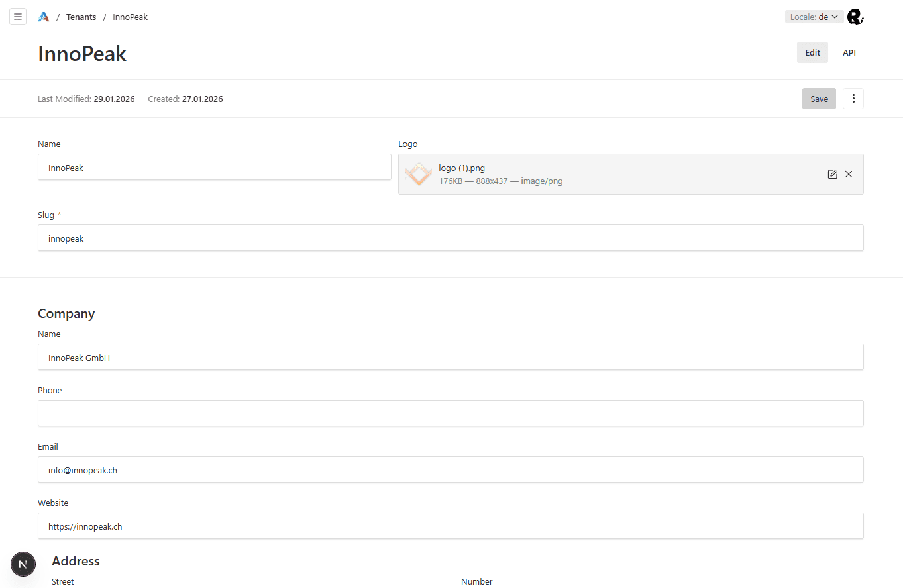903x588 pixels.
Task: Click the logo (1).png filename text
Action: coord(462,168)
